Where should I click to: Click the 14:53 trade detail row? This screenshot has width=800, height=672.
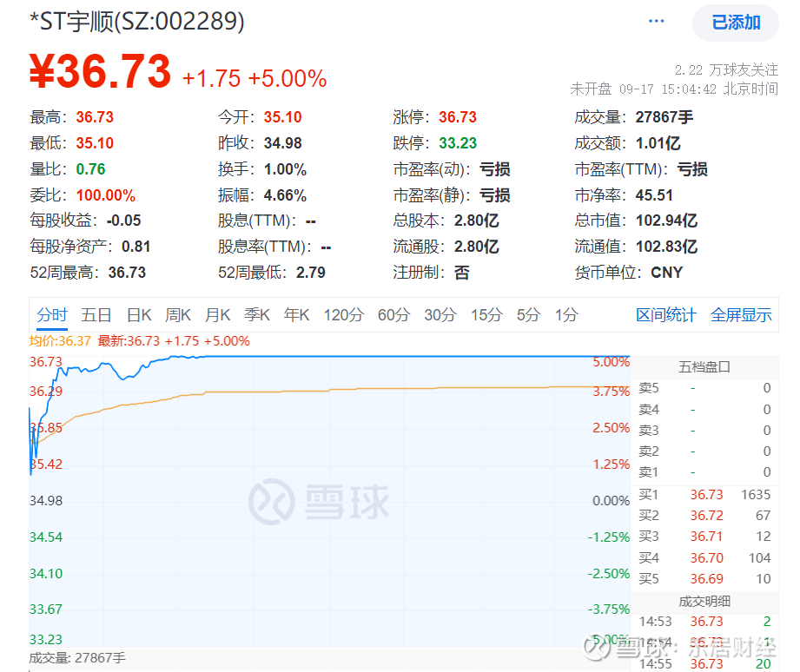coord(704,622)
